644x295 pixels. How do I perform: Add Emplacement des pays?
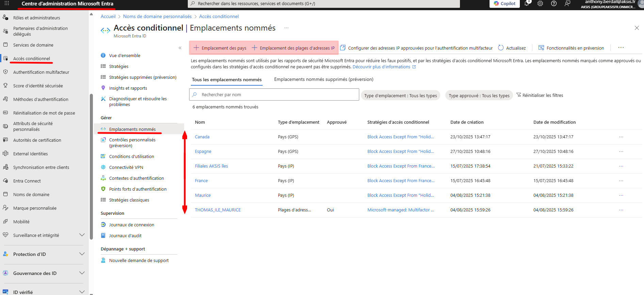coord(220,48)
